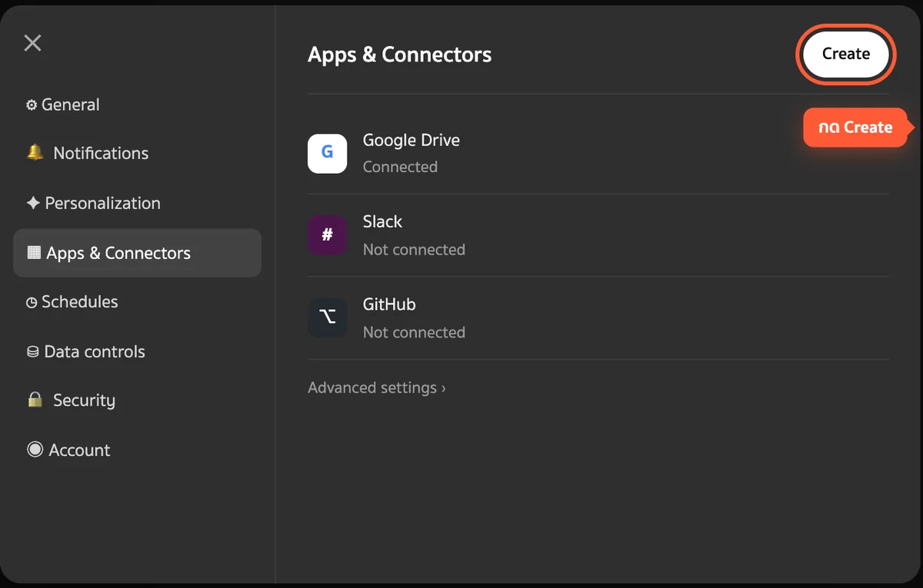The image size is (923, 588).
Task: Click the Security lock icon
Action: [35, 400]
